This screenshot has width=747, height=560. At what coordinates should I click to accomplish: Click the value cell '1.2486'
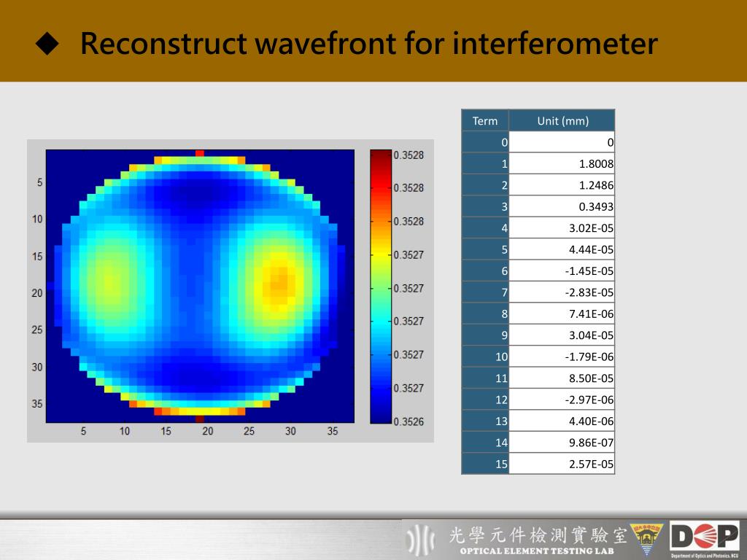point(562,184)
